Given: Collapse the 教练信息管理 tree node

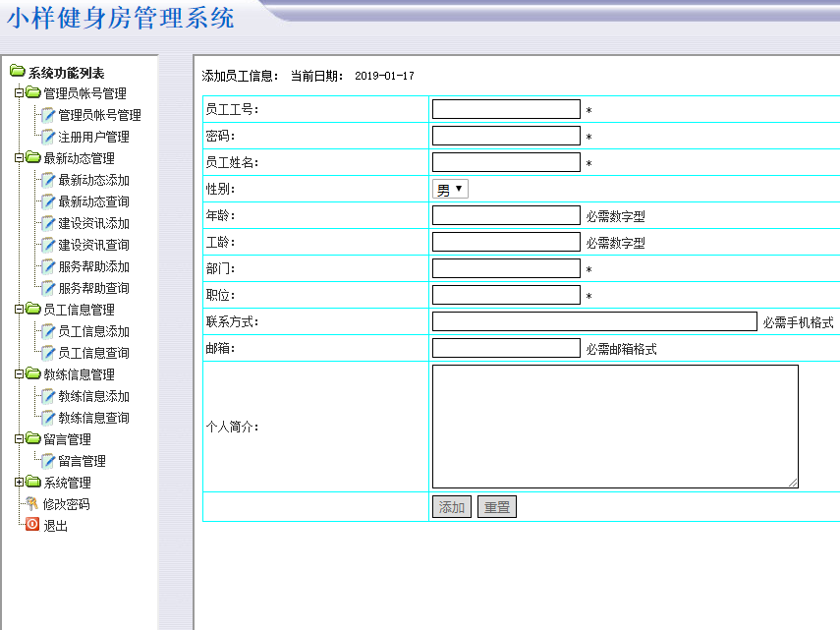Looking at the screenshot, I should 19,374.
